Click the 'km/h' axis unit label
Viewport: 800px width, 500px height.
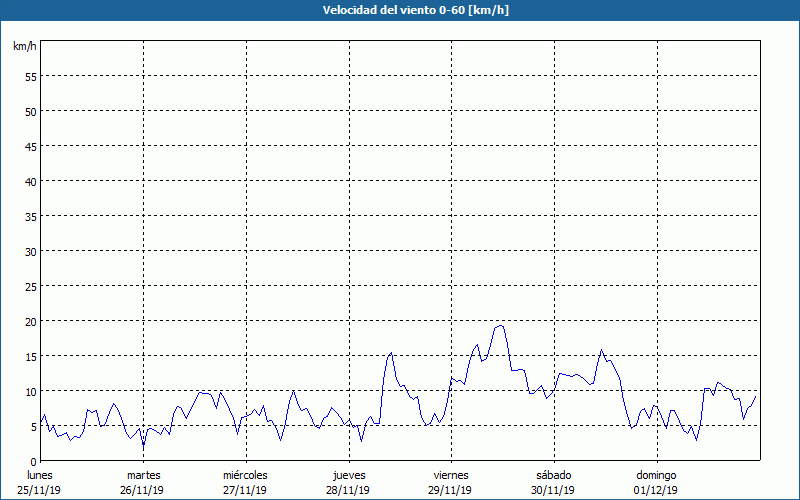(x=24, y=46)
